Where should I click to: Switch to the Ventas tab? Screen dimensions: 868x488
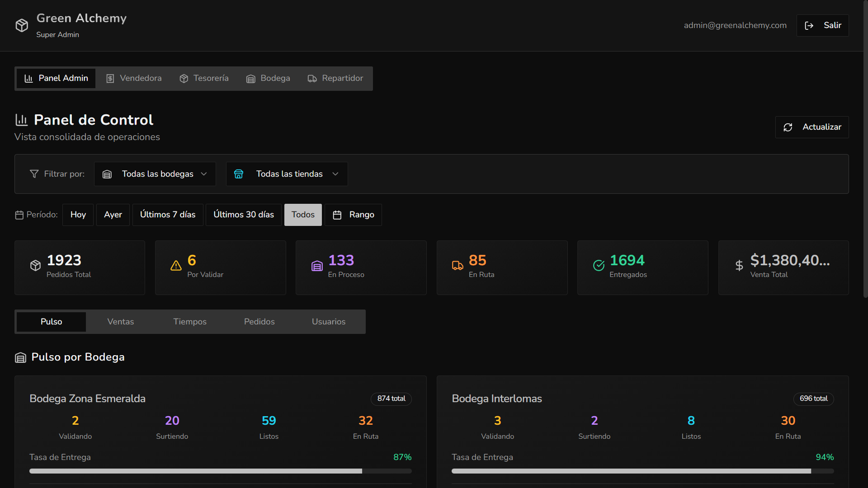[x=121, y=322]
